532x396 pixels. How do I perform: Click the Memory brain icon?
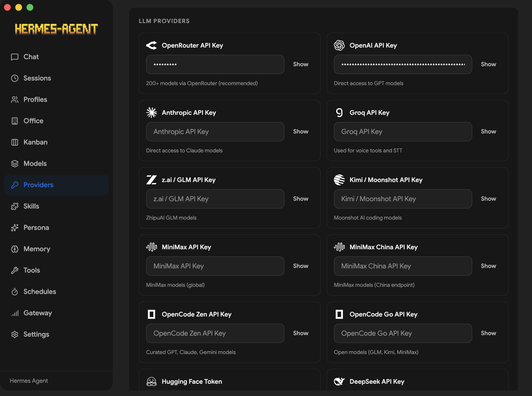tap(15, 249)
